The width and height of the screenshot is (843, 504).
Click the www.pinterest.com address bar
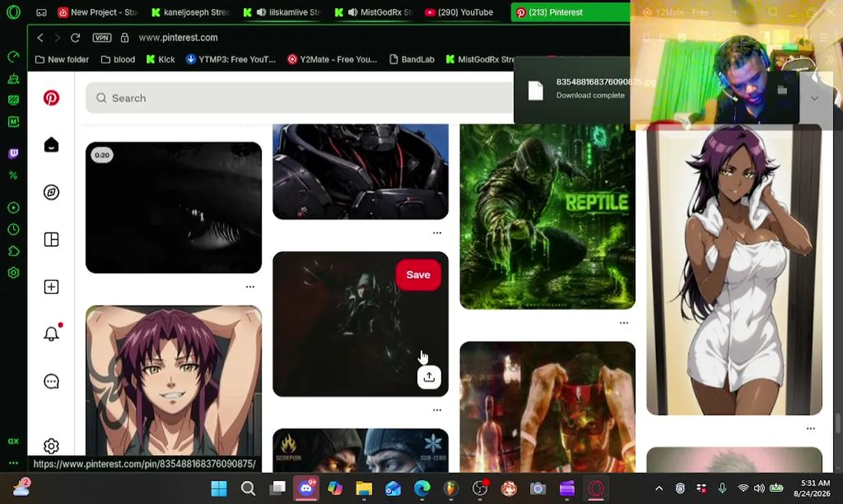[178, 38]
